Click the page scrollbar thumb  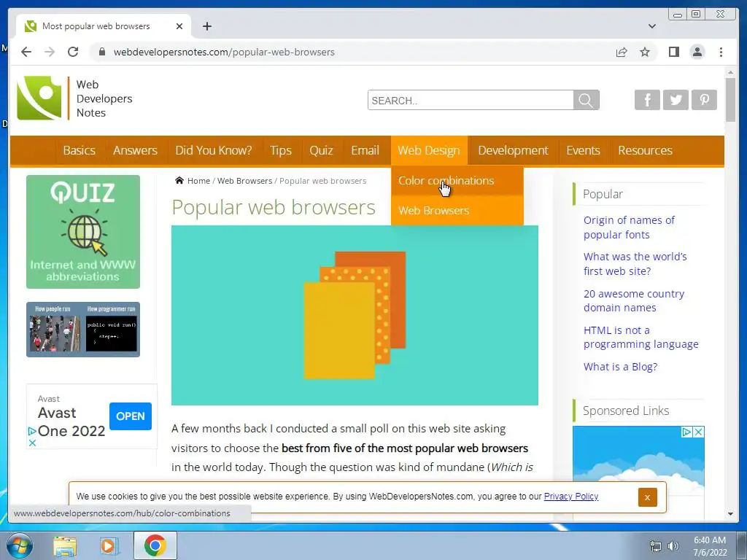point(730,100)
